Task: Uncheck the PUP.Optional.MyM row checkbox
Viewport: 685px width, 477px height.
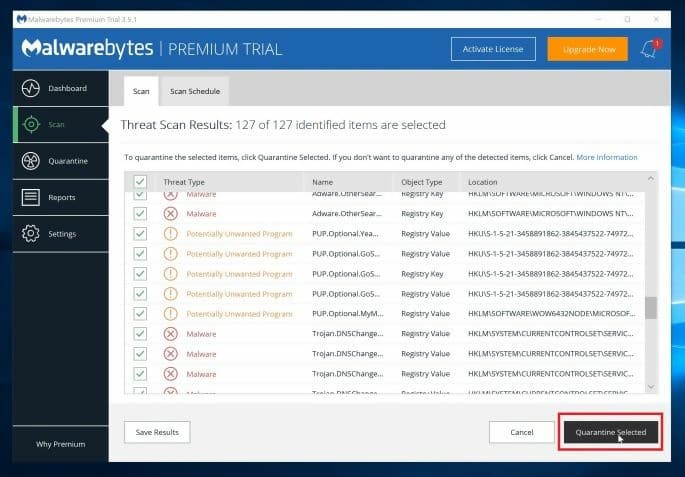Action: [140, 314]
